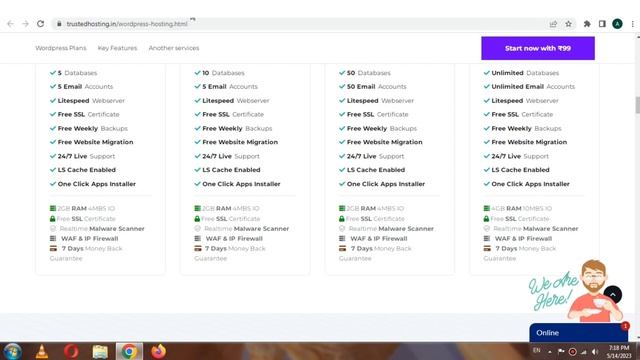The width and height of the screenshot is (640, 360).
Task: Click the scroll-to-top arrow button
Action: (613, 295)
